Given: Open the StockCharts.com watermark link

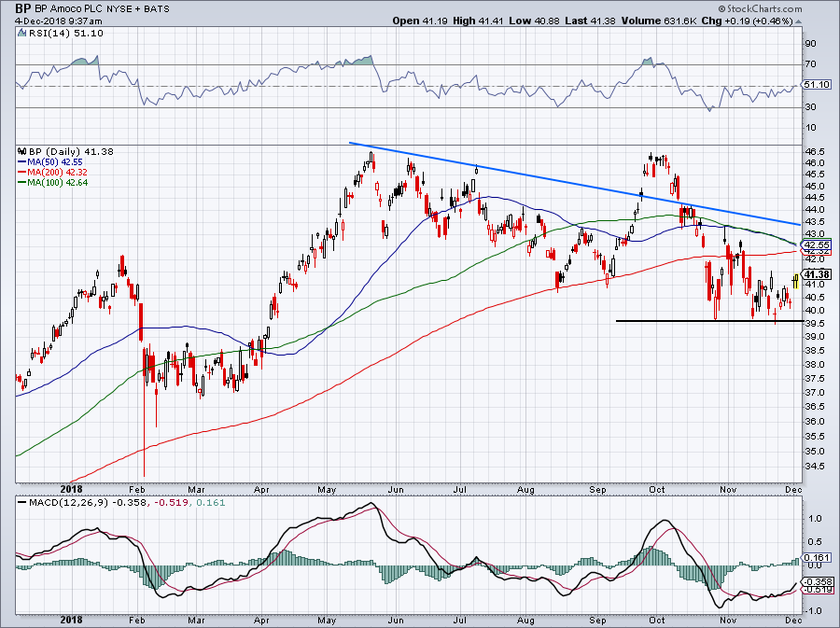Looking at the screenshot, I should [760, 8].
